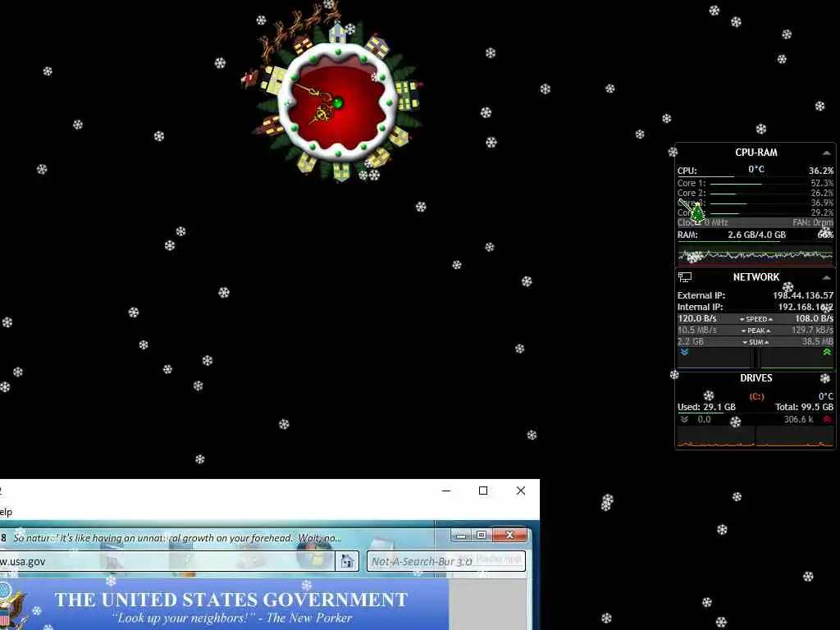Image resolution: width=840 pixels, height=630 pixels.
Task: Click the CPU-RAM gadget title
Action: [756, 153]
